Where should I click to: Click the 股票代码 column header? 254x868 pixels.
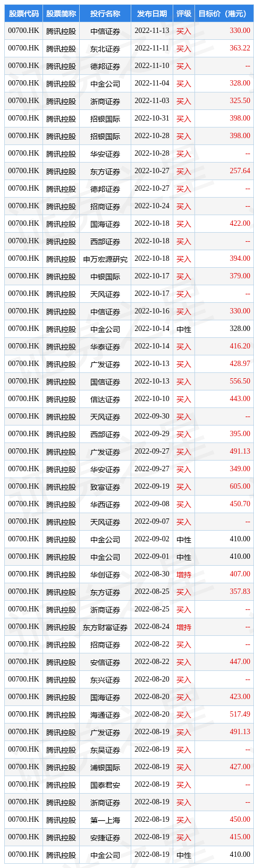pyautogui.click(x=24, y=14)
